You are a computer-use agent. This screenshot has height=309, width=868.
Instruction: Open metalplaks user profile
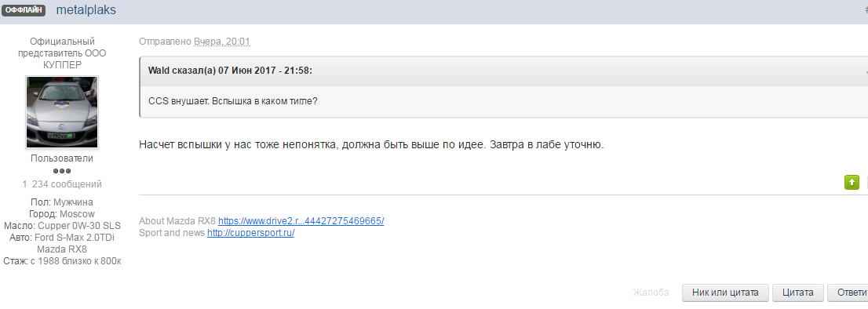pos(86,10)
